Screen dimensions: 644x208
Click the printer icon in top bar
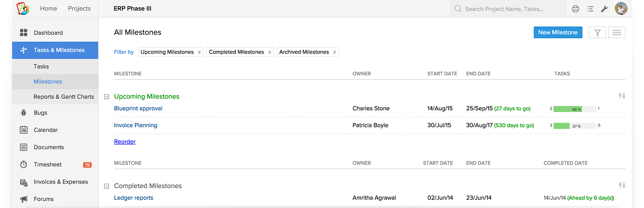(576, 9)
